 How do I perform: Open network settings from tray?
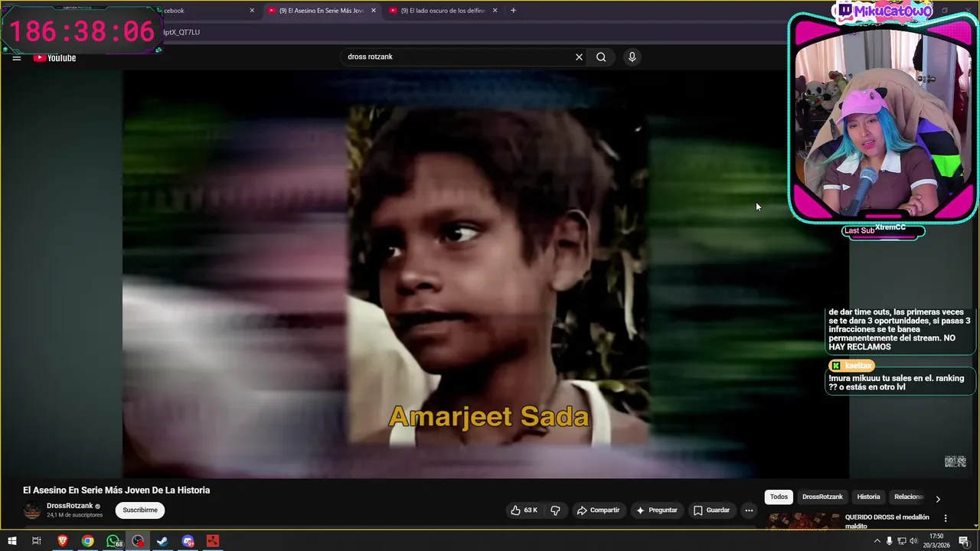point(901,541)
